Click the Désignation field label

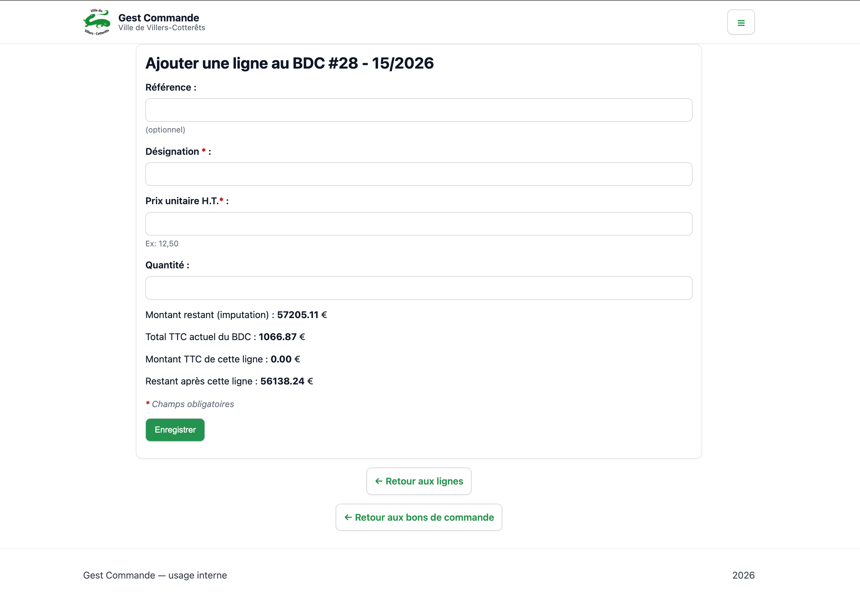point(172,151)
